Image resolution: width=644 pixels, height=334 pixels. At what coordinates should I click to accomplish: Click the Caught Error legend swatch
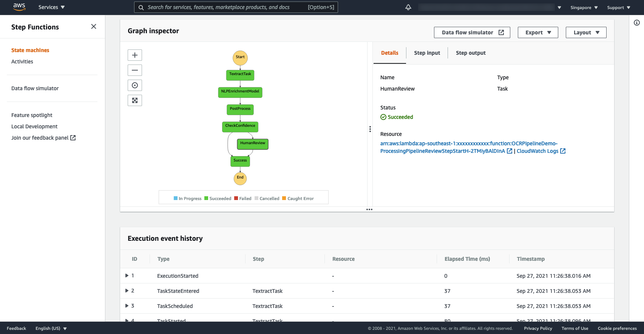[284, 198]
